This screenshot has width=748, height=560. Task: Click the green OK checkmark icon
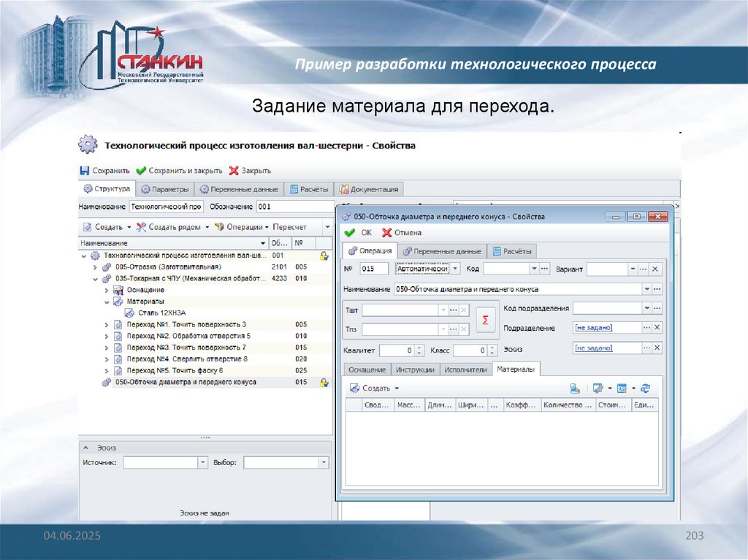pos(349,232)
